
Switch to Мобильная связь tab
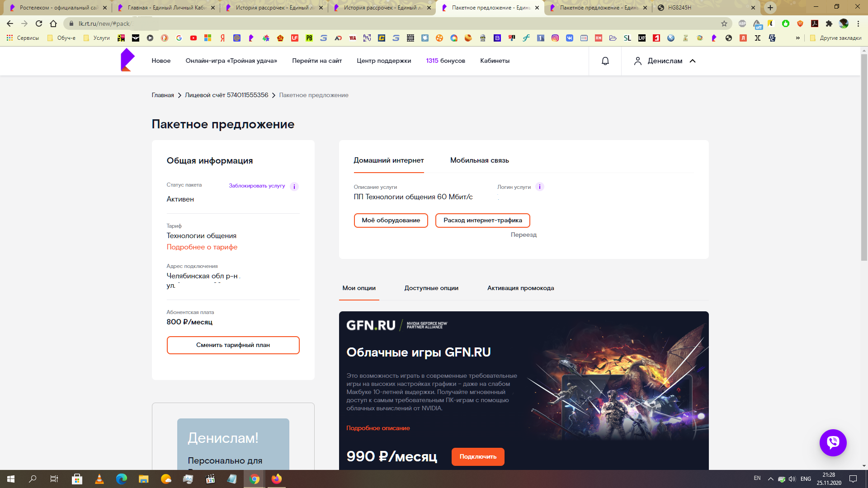[479, 160]
